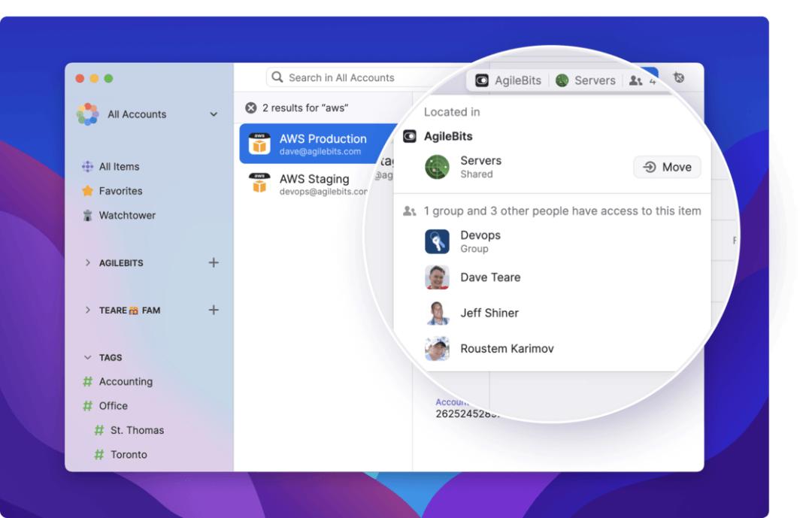Image resolution: width=812 pixels, height=518 pixels.
Task: Click the green Servers vault icon
Action: [x=437, y=167]
